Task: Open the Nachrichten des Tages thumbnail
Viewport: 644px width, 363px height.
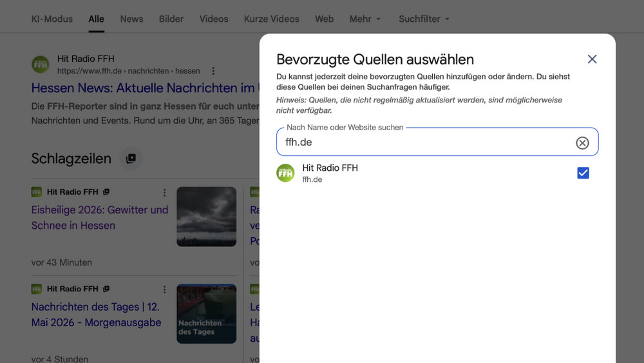Action: click(207, 313)
